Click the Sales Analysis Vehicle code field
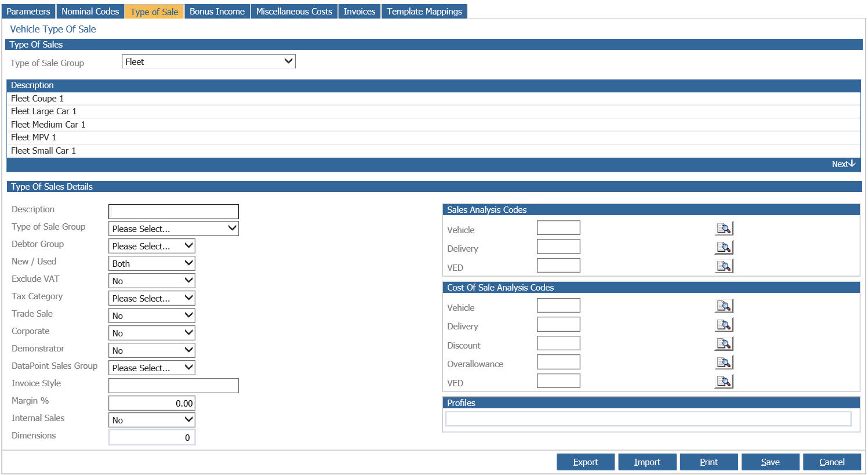 pos(558,228)
